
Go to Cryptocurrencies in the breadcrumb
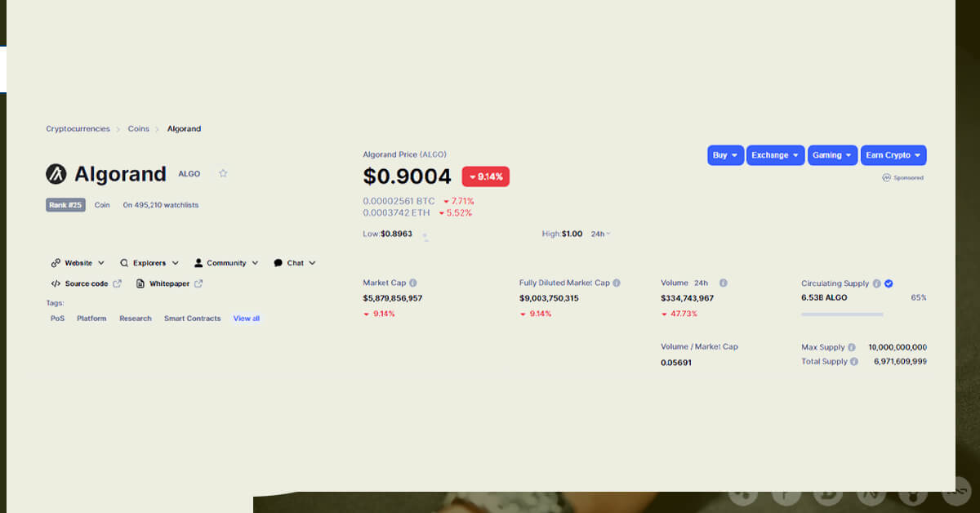(78, 129)
